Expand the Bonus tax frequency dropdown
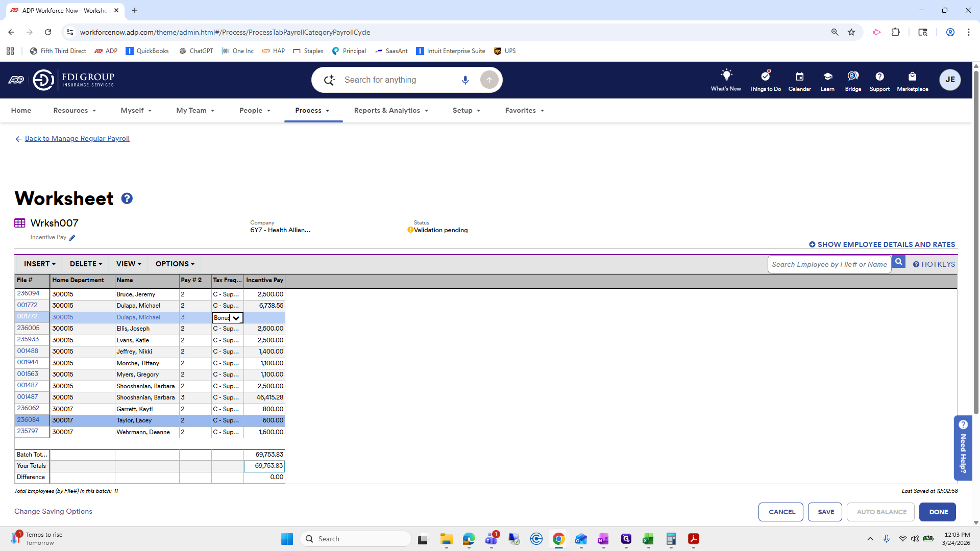This screenshot has height=551, width=980. (x=236, y=318)
